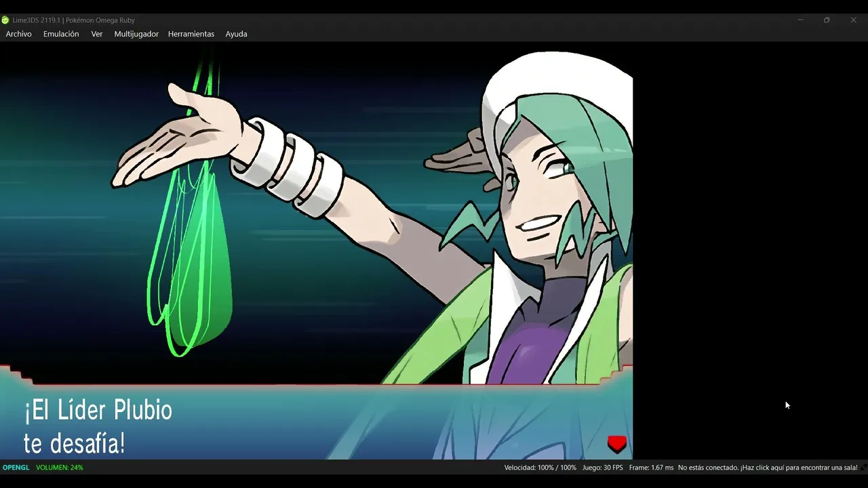
Task: Restore down the Lime3DS window
Action: click(x=827, y=20)
